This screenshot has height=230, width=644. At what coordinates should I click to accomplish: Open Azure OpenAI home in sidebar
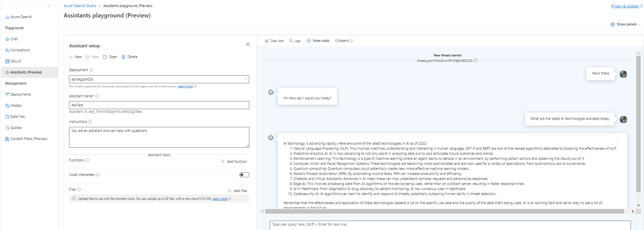click(x=19, y=17)
